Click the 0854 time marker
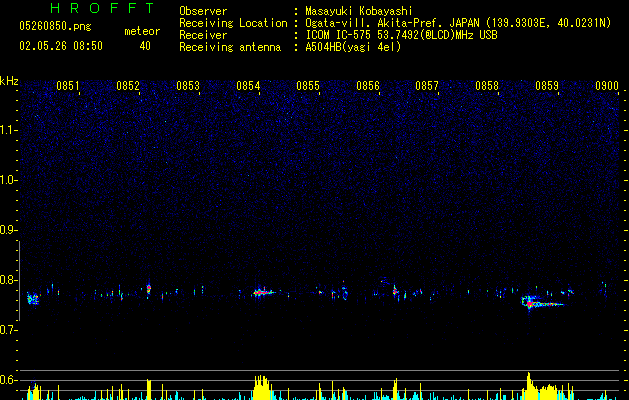 [248, 86]
